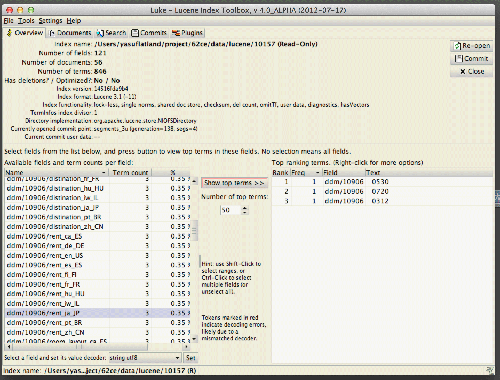This screenshot has width=500, height=380.
Task: Select field ddm/10906/rent_iw_IL
Action: click(97, 303)
